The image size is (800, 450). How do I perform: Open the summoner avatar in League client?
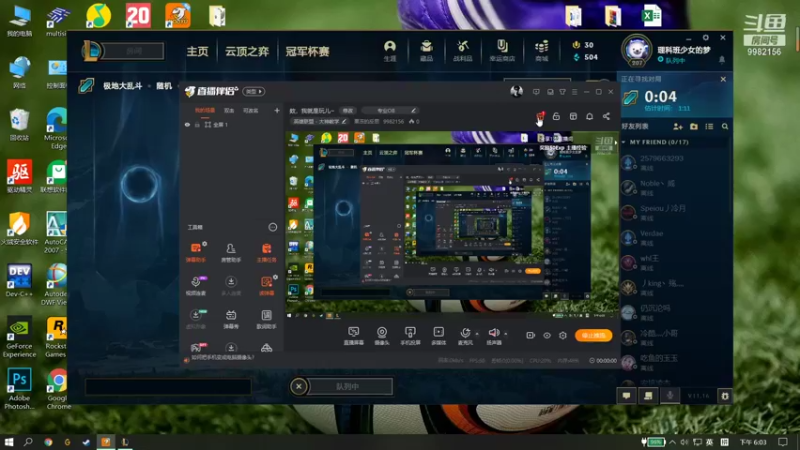tap(636, 51)
